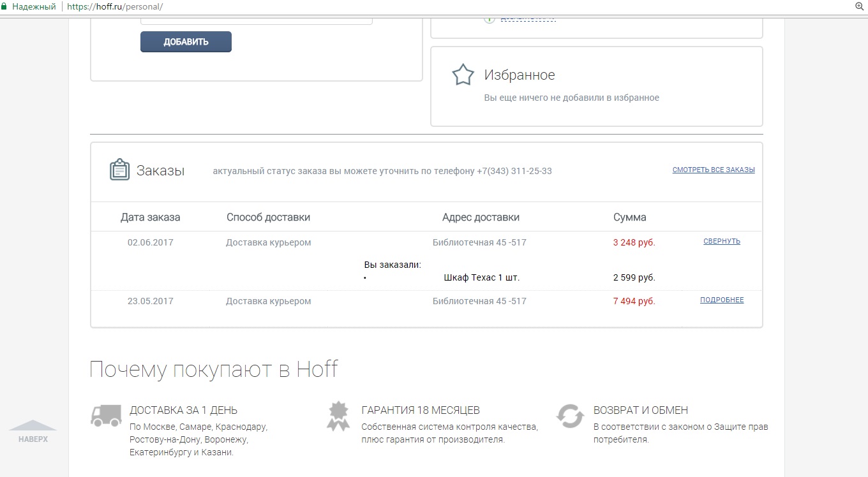This screenshot has width=868, height=477.
Task: Click the zoom magnifier icon in address bar
Action: (859, 6)
